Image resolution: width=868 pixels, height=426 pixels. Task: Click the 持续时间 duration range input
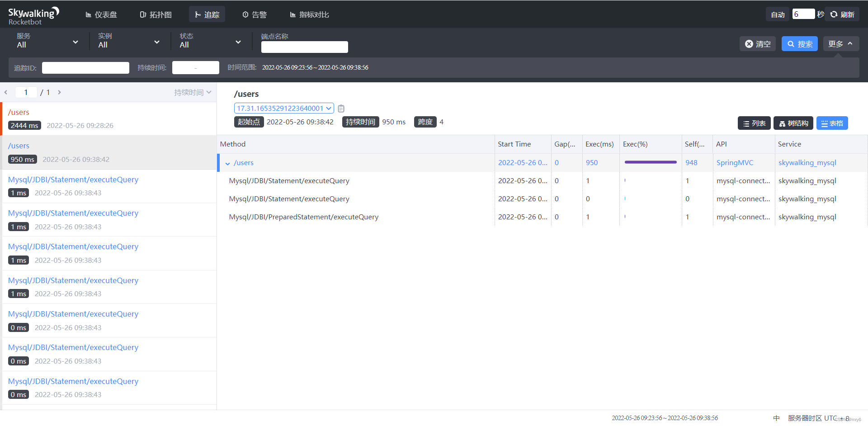coord(196,68)
